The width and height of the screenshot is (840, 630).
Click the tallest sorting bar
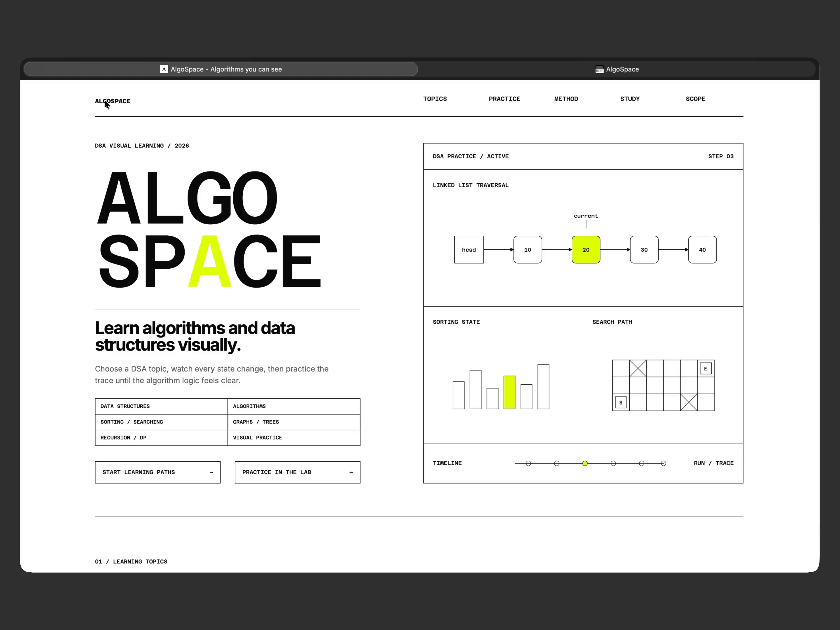pyautogui.click(x=543, y=386)
